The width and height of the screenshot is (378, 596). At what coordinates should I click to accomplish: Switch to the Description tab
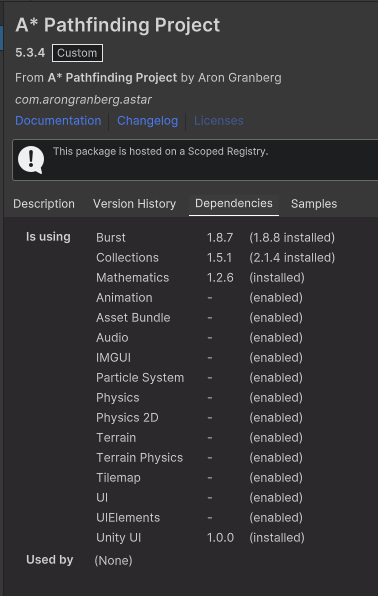[44, 204]
